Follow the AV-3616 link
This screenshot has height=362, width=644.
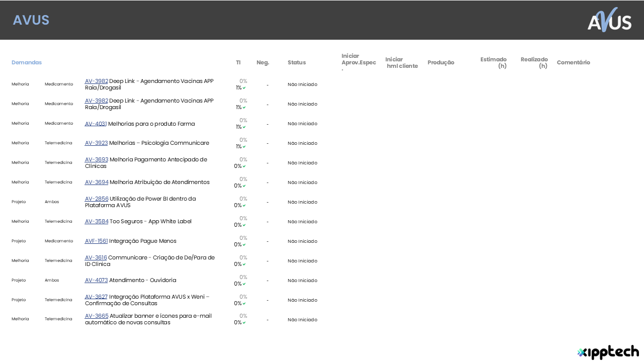click(x=96, y=257)
